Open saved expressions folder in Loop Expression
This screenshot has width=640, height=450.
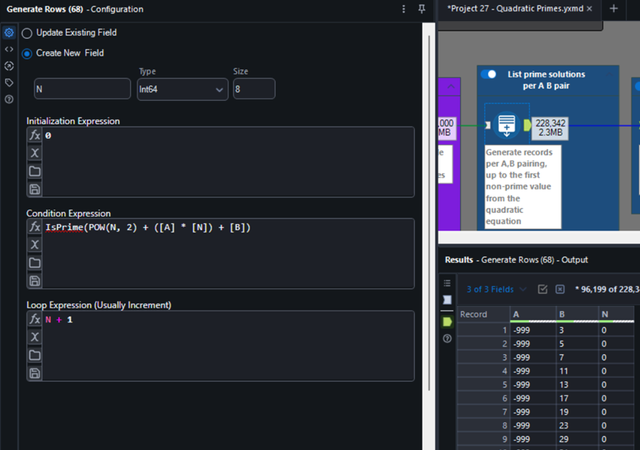[35, 355]
